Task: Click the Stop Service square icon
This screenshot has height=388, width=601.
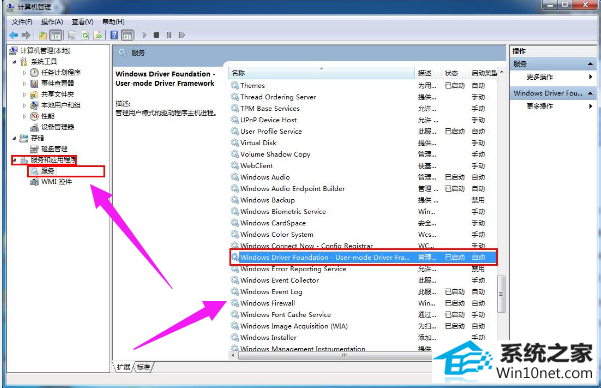Action: 156,35
